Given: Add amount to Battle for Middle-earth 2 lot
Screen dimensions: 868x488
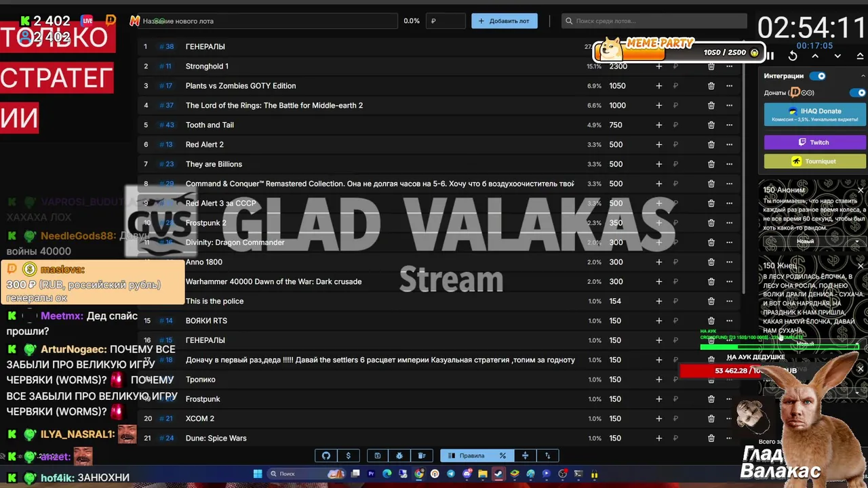Looking at the screenshot, I should click(658, 106).
